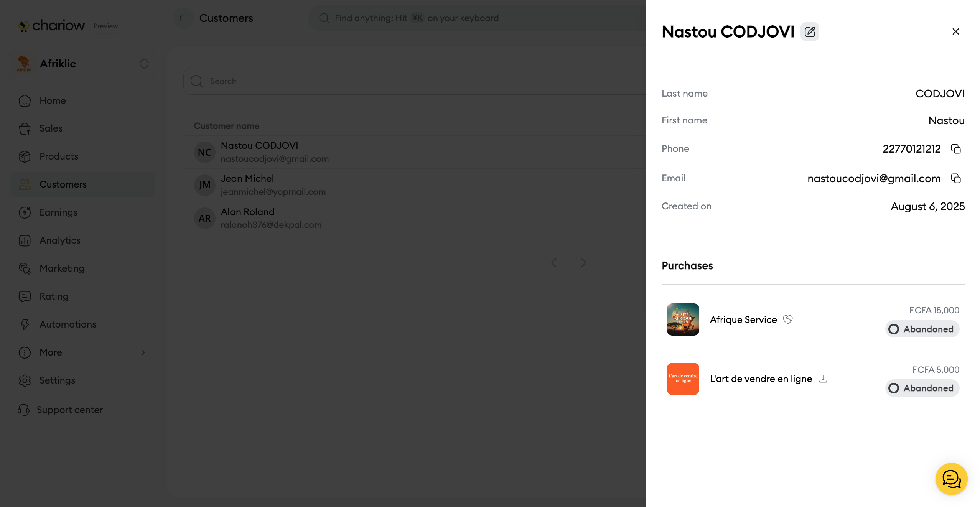Click the back arrow next to Customers
This screenshot has width=980, height=507.
point(183,18)
